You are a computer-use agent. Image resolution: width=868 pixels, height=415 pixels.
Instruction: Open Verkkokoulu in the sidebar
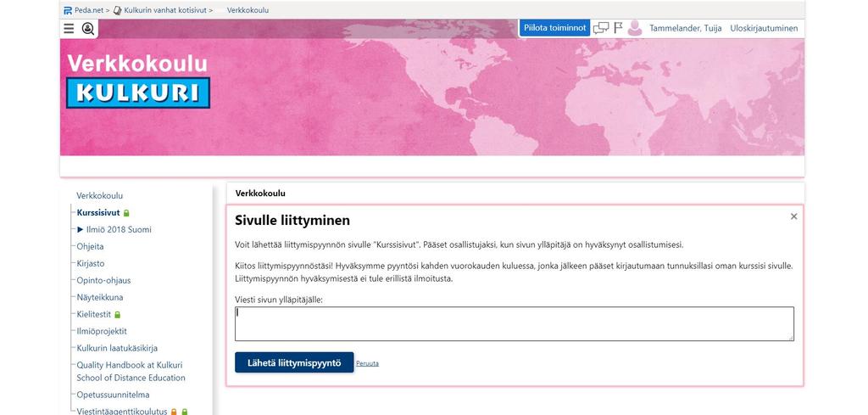click(x=100, y=195)
